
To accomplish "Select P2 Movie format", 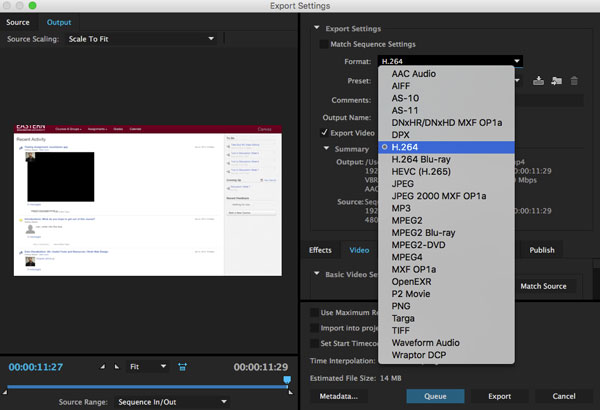I will (x=446, y=294).
